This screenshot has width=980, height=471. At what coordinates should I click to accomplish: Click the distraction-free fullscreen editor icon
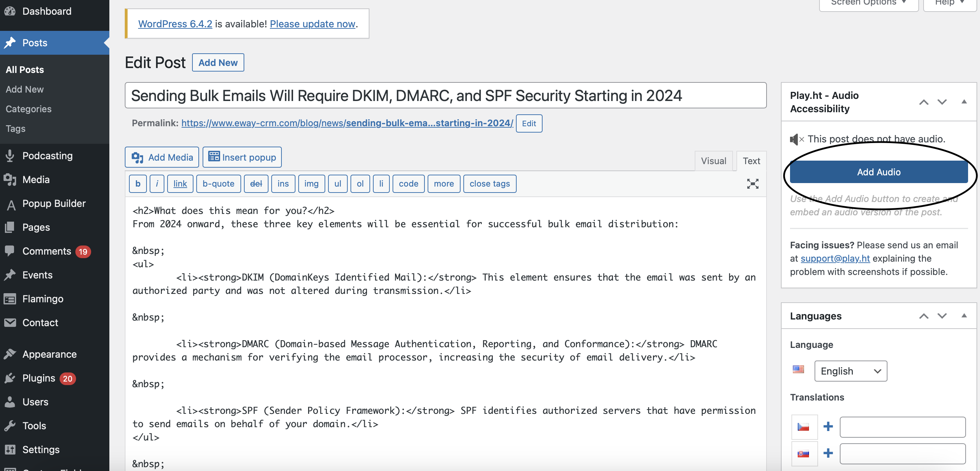[x=752, y=184]
